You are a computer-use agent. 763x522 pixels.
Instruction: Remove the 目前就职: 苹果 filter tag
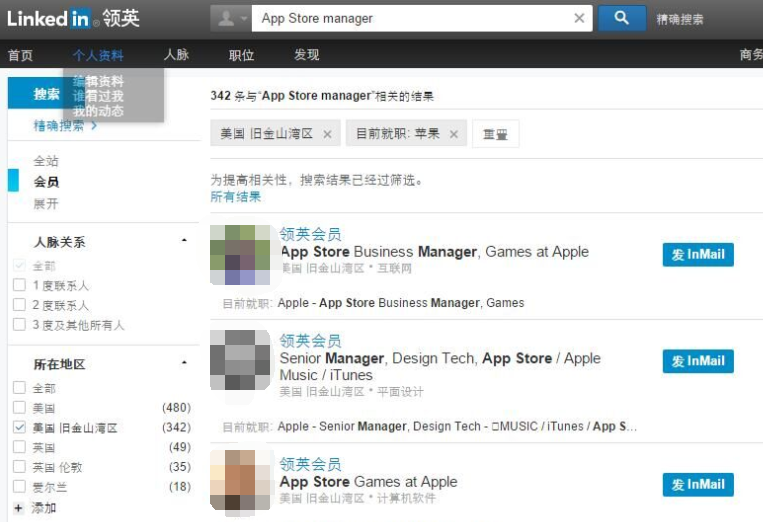point(454,134)
